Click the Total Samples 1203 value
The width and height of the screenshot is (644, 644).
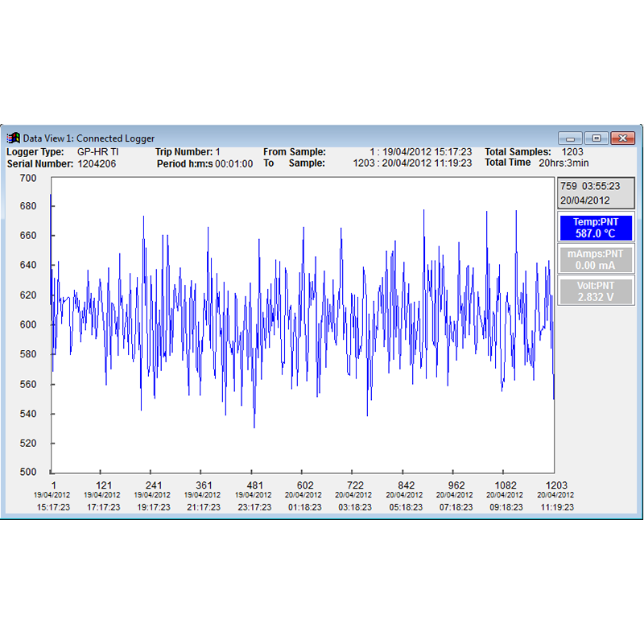[x=572, y=152]
